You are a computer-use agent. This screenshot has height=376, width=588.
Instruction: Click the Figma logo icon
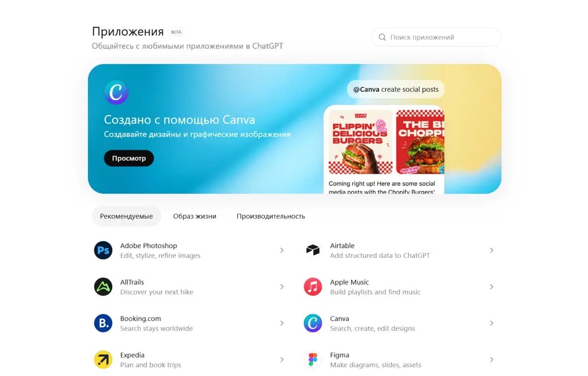(313, 360)
